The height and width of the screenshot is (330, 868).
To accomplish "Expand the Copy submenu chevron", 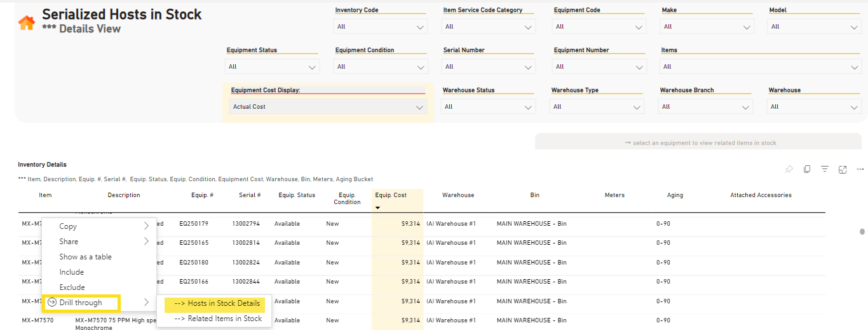I will coord(146,226).
